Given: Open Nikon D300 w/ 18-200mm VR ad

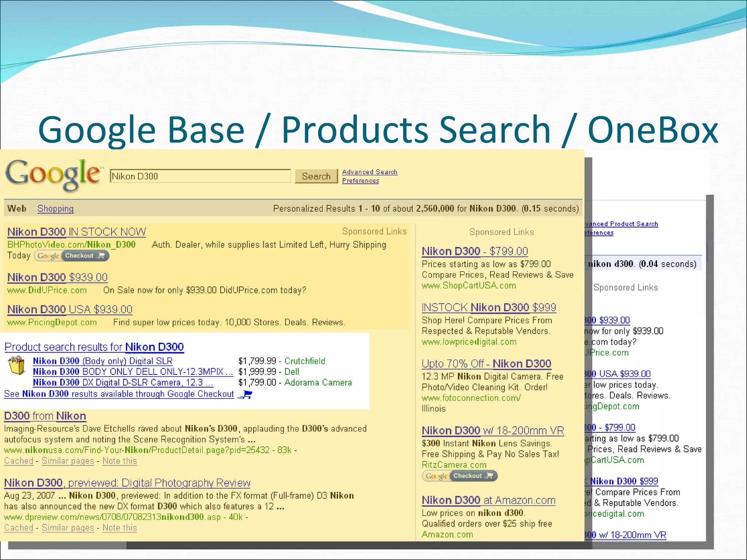Looking at the screenshot, I should pos(493,431).
